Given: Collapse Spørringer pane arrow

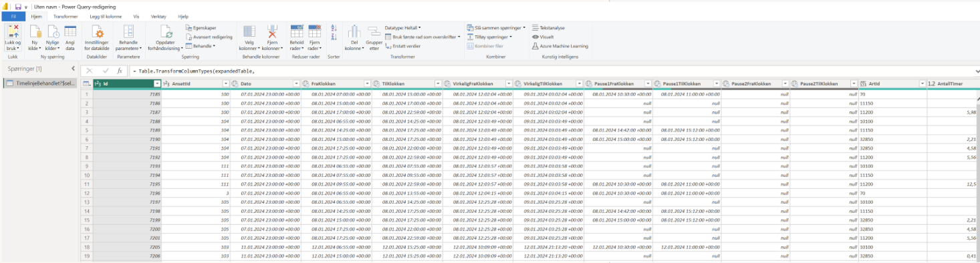Looking at the screenshot, I should (x=73, y=69).
